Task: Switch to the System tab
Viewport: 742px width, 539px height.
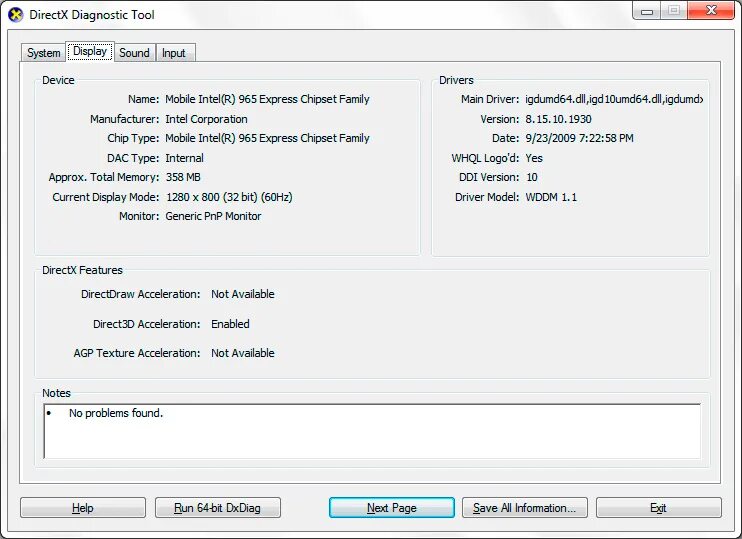Action: 44,53
